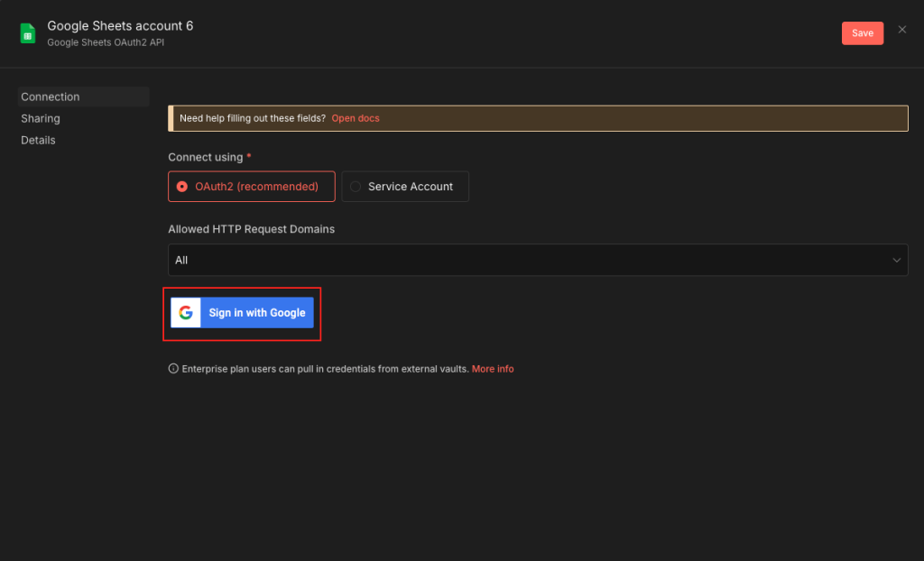924x561 pixels.
Task: Click the "Connect using" field label
Action: point(205,157)
